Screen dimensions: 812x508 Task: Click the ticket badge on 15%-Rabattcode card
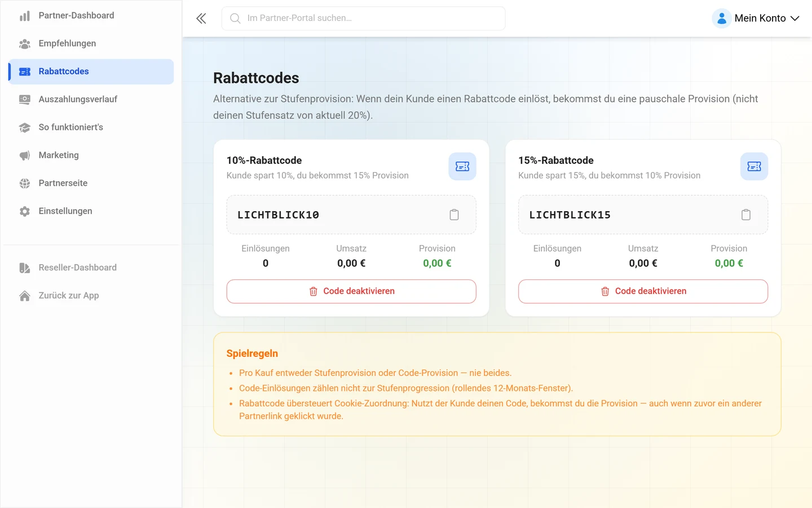[754, 167]
